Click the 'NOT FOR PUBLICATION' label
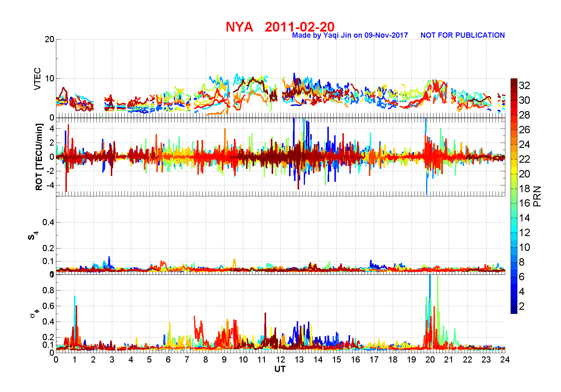 463,35
